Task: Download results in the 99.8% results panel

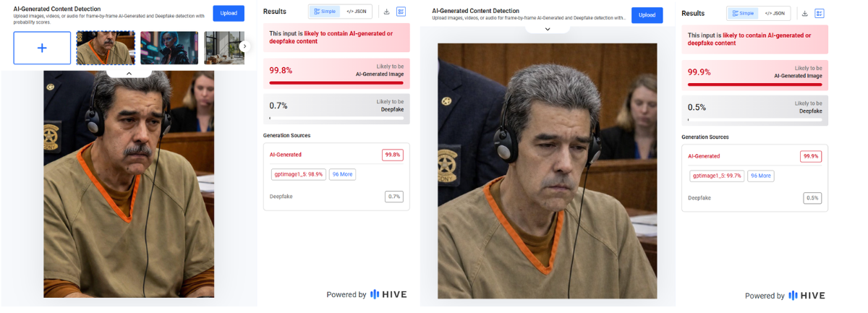Action: click(386, 12)
